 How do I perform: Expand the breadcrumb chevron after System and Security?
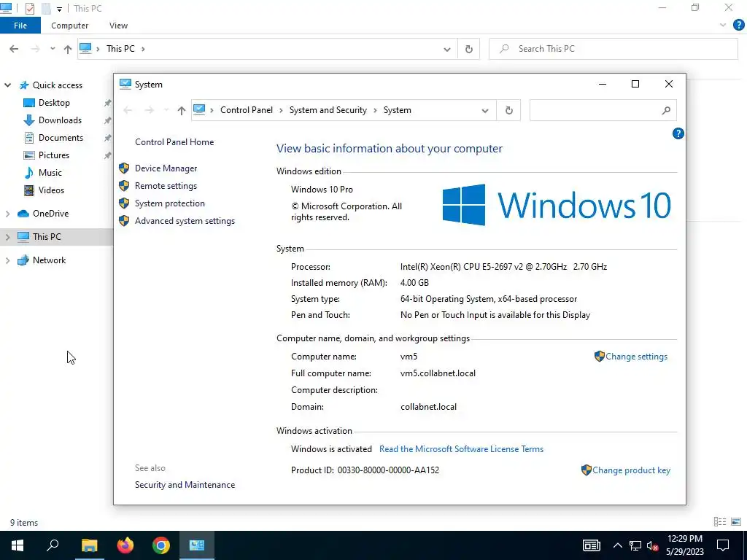coord(375,111)
